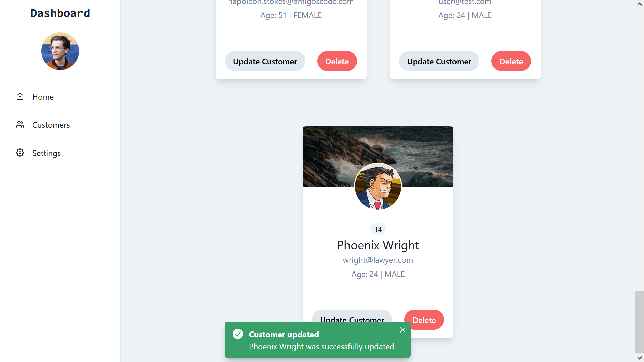Toggle visibility of customer card 14

click(x=378, y=229)
